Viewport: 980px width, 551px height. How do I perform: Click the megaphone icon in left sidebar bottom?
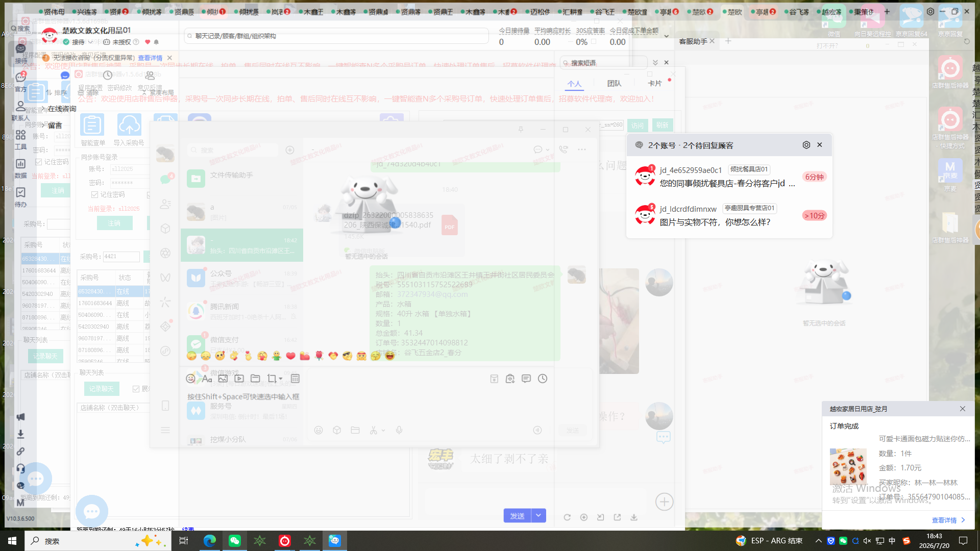20,417
